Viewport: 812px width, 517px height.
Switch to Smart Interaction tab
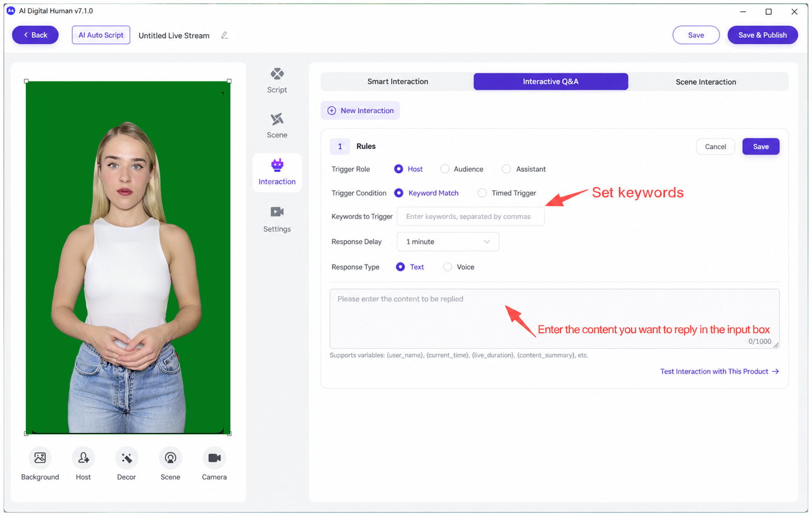tap(397, 82)
